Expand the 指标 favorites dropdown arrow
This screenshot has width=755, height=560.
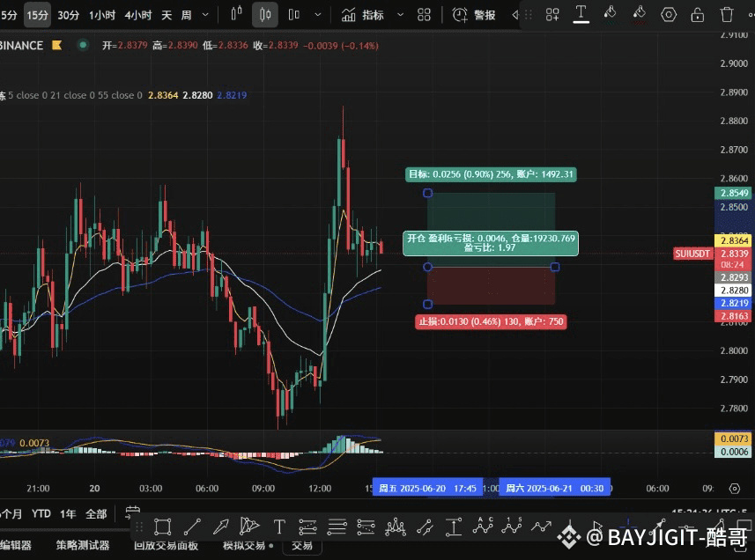coord(400,15)
